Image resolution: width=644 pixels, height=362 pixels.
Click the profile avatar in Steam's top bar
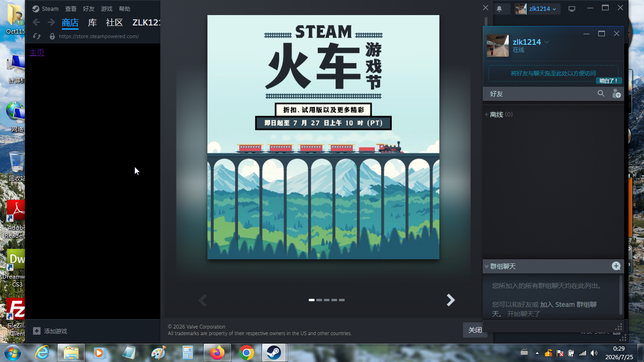(x=520, y=8)
